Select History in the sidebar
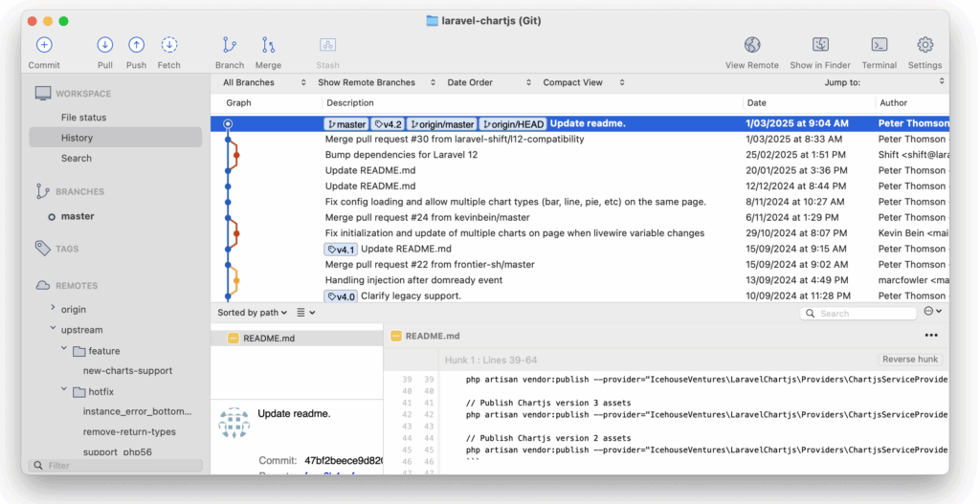980x504 pixels. pos(115,138)
